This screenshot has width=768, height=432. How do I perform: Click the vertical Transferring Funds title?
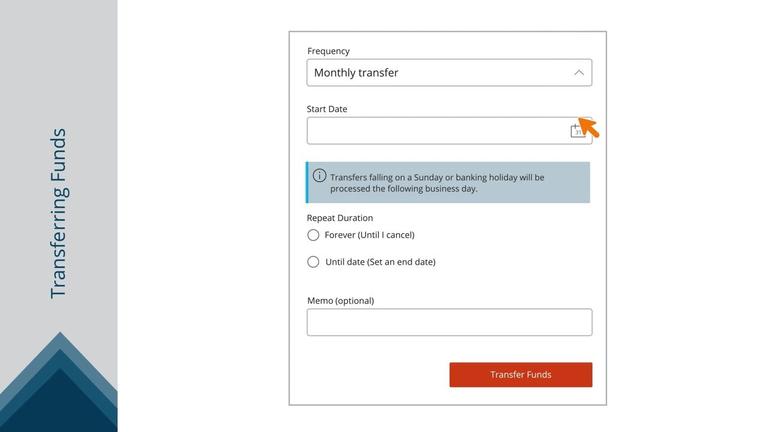(58, 214)
